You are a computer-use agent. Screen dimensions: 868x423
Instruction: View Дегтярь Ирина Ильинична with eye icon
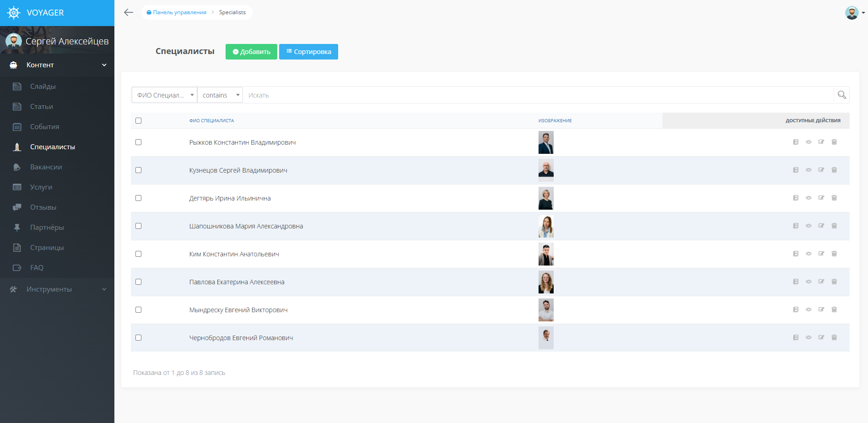click(809, 198)
